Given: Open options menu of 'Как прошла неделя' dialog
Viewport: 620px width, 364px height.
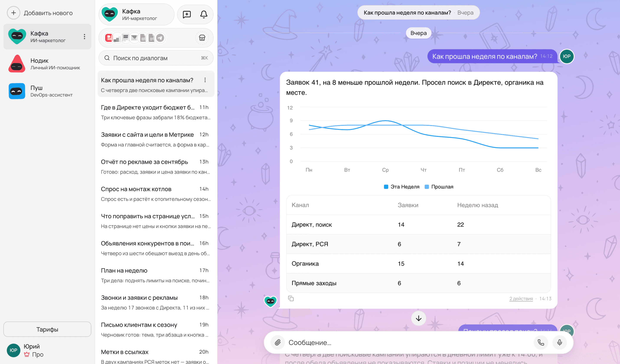Looking at the screenshot, I should pyautogui.click(x=205, y=80).
